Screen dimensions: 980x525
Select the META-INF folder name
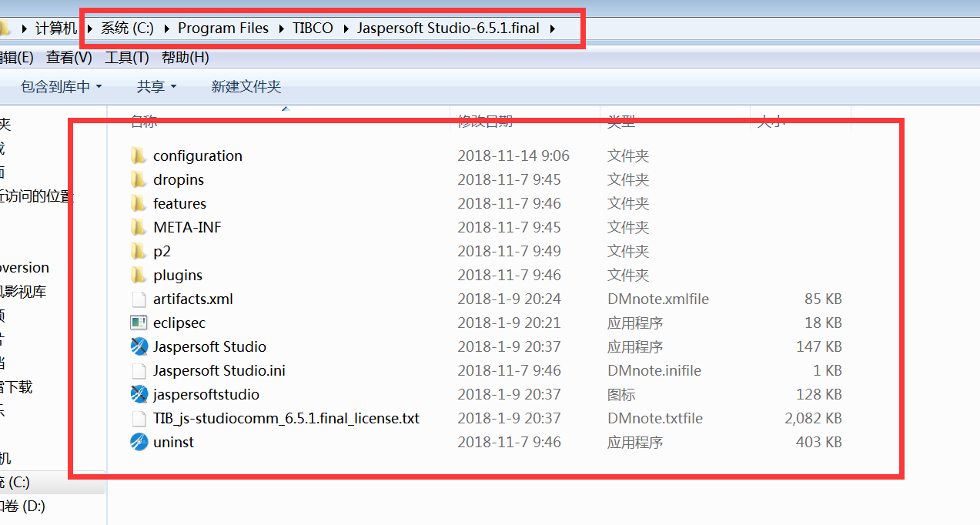(x=188, y=227)
